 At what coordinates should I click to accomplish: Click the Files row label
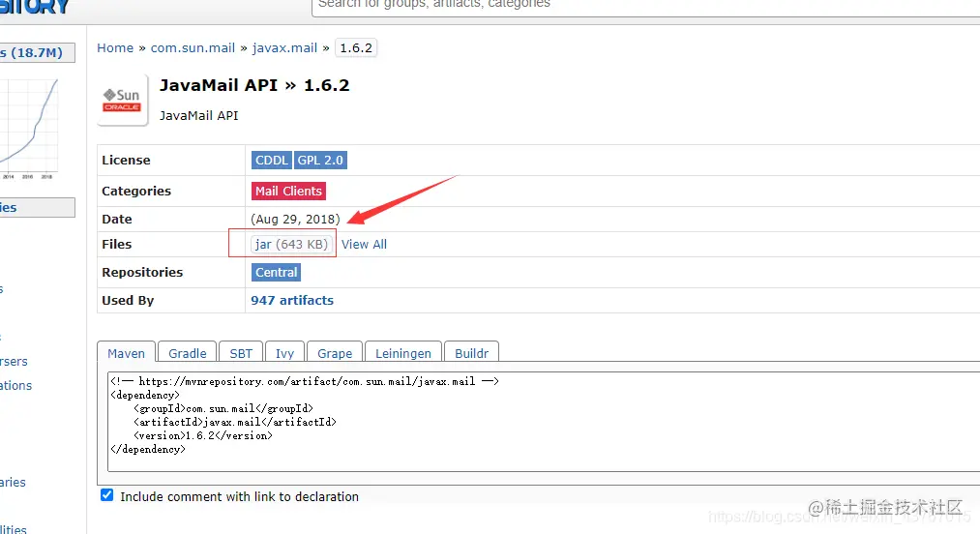pyautogui.click(x=117, y=245)
